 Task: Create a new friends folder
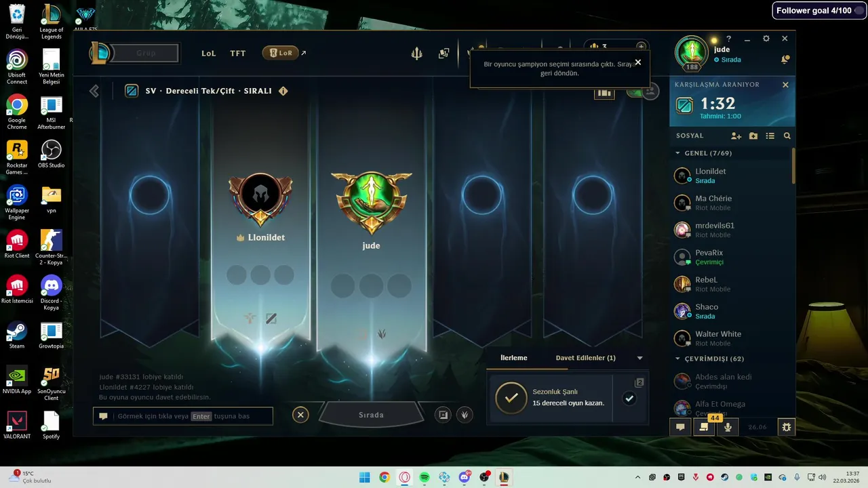tap(753, 136)
